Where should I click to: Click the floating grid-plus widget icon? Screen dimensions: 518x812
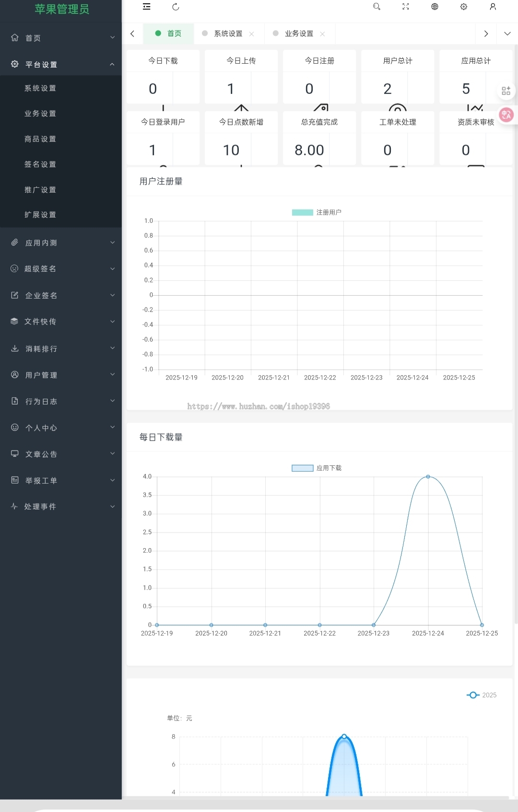point(506,91)
